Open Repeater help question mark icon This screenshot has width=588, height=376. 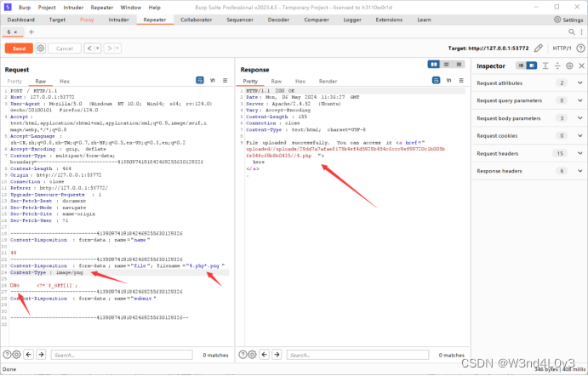coord(580,48)
